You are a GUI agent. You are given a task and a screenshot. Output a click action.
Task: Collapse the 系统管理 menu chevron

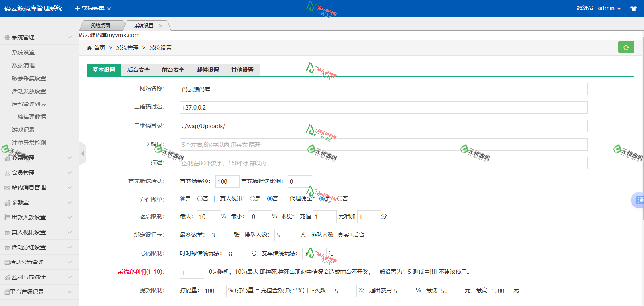pyautogui.click(x=69, y=37)
